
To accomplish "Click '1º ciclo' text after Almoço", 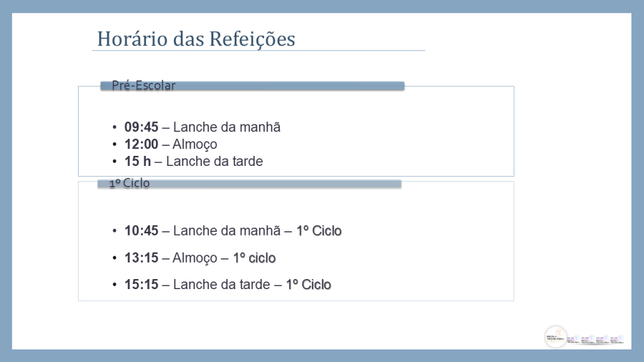I will coord(254,258).
